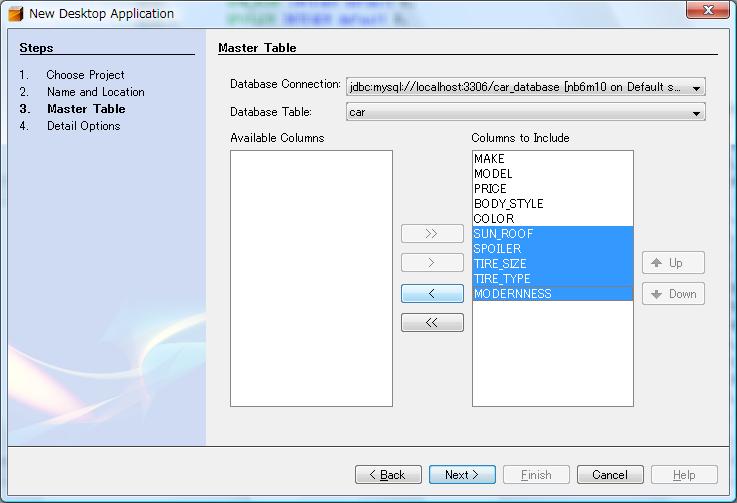Go back with the Back button
This screenshot has width=737, height=503.
pyautogui.click(x=388, y=475)
